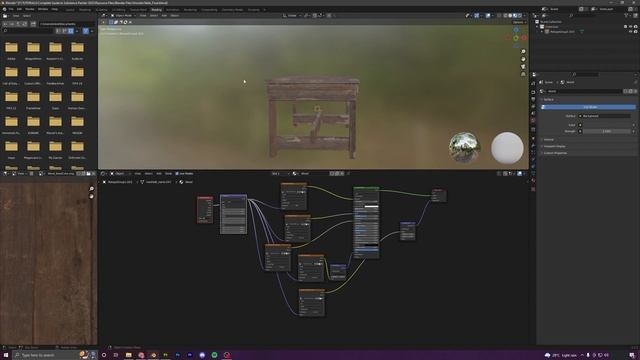Toggle render camera icon for object row

click(x=635, y=31)
